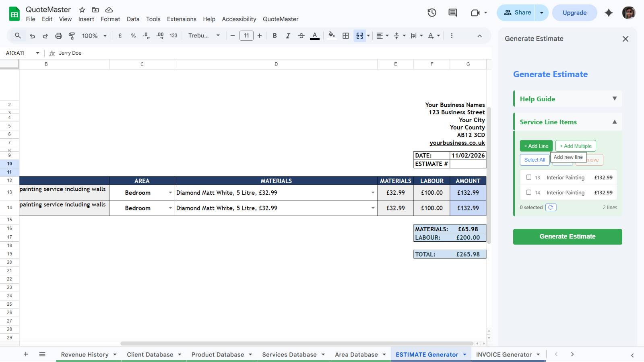This screenshot has width=644, height=362.
Task: Toggle bold formatting in the toolbar
Action: [x=275, y=35]
